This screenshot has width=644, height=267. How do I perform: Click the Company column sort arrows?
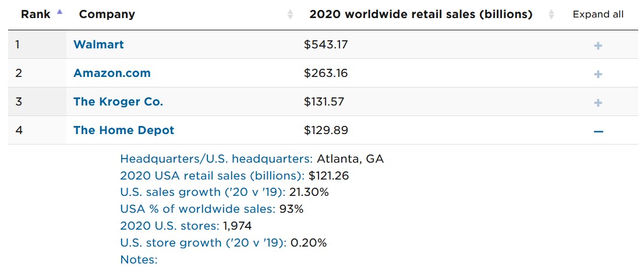pos(291,15)
